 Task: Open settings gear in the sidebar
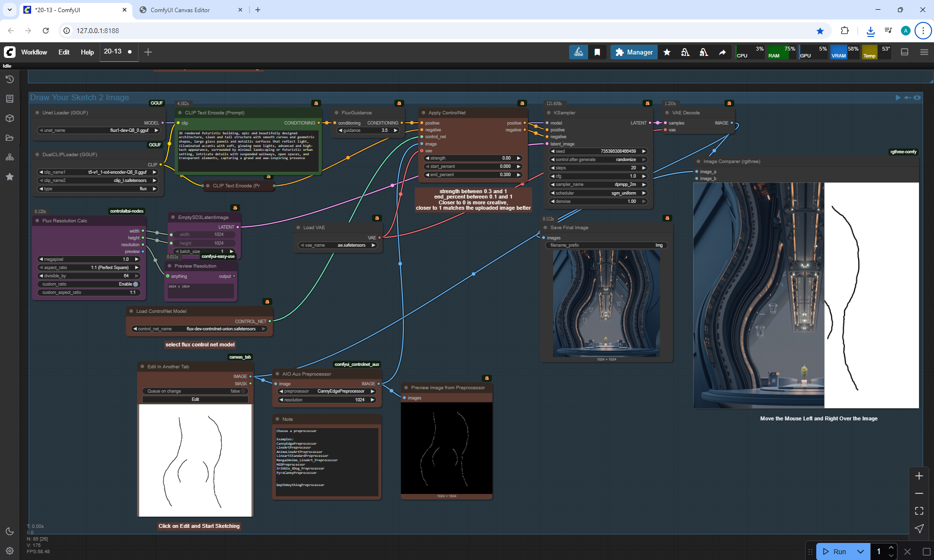point(10,551)
